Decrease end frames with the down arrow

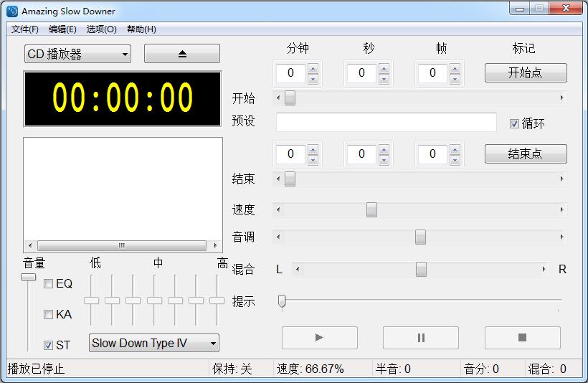click(455, 159)
